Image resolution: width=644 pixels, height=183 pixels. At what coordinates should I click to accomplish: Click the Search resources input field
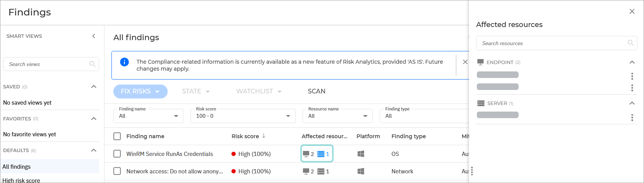[552, 43]
